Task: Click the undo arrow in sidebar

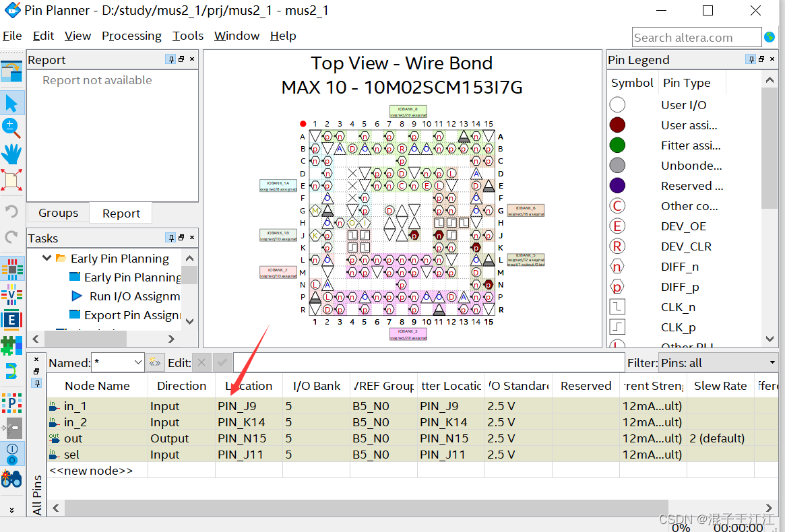Action: point(11,211)
